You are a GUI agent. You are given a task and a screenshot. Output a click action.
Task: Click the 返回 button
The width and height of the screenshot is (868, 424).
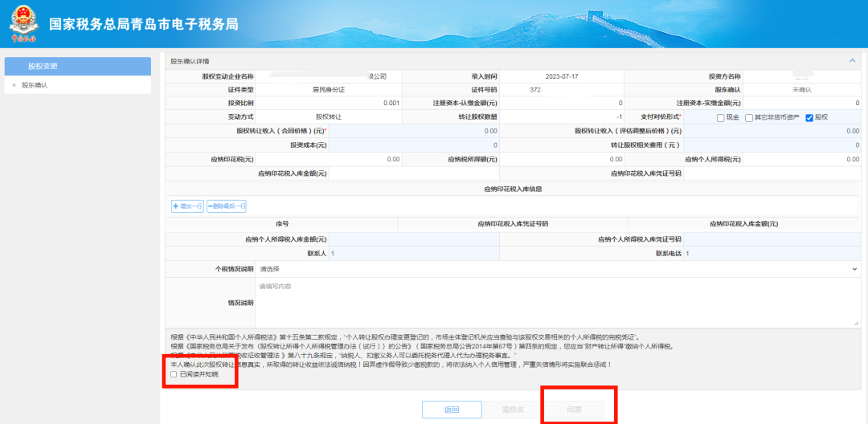tap(452, 410)
